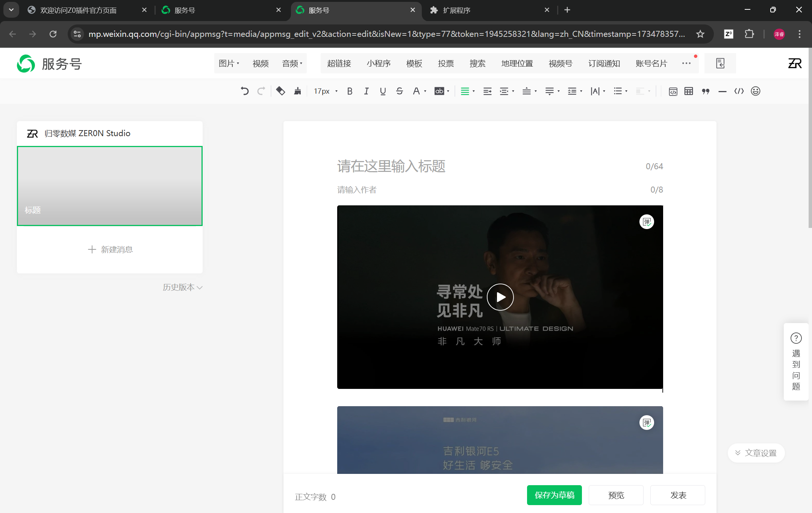Bookmark this page with star icon
Viewport: 812px width, 513px height.
click(x=700, y=34)
